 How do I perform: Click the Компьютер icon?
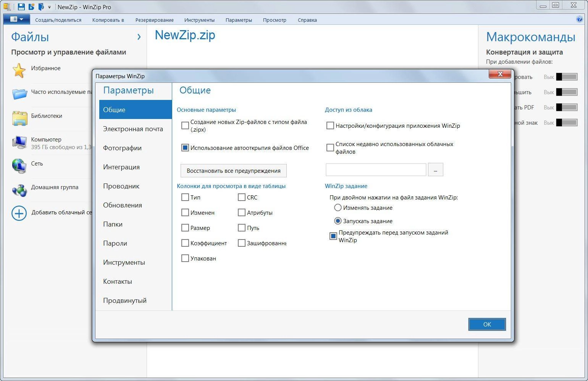click(x=19, y=142)
